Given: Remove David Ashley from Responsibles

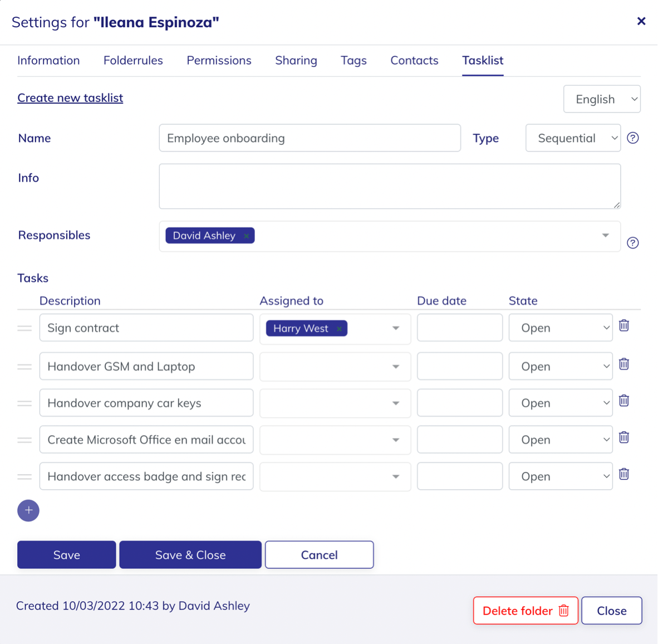Looking at the screenshot, I should click(246, 236).
